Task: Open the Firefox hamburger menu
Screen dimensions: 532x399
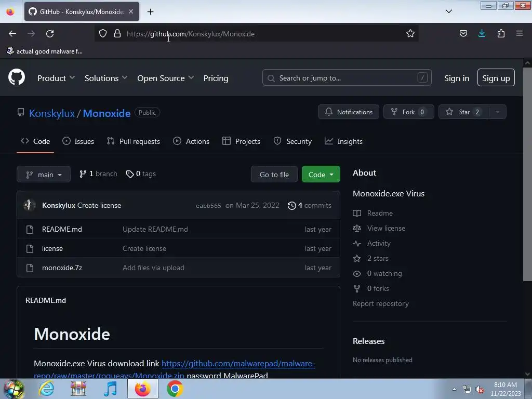Action: (520, 33)
